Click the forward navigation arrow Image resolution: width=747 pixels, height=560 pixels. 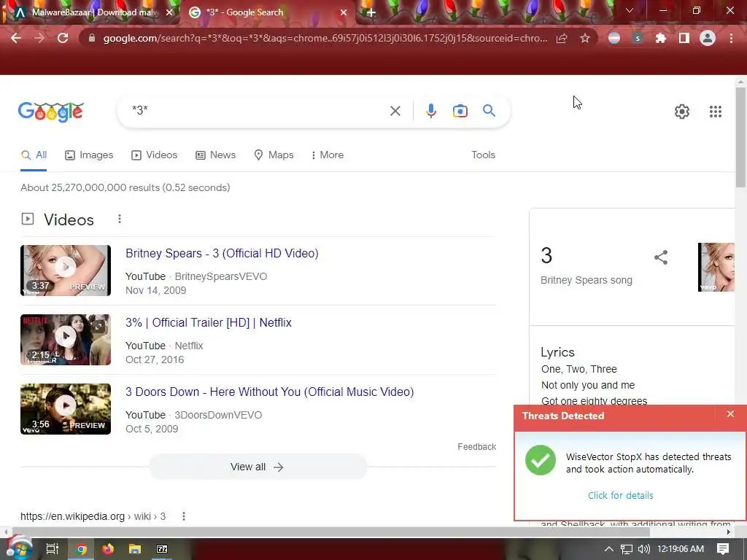[39, 38]
